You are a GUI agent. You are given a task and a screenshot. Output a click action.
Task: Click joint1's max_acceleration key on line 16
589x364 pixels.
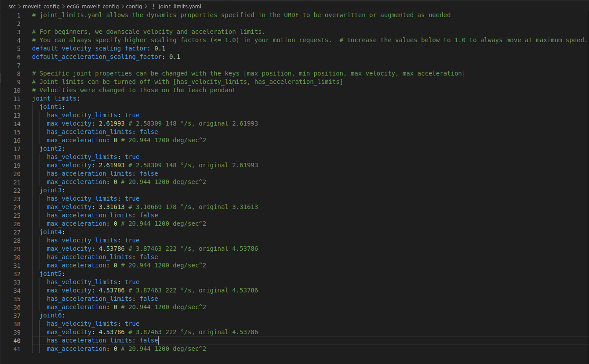tap(76, 141)
